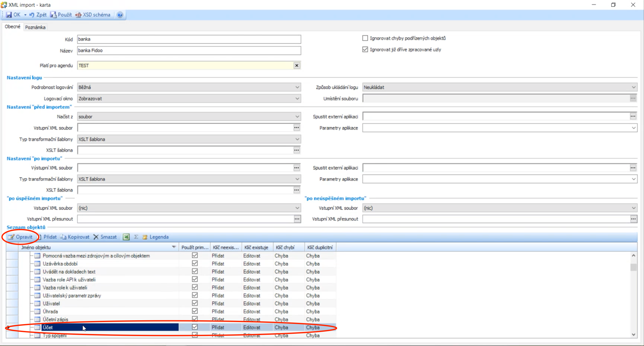
Task: Open before-import Typ transformační šablony dropdown
Action: click(x=297, y=139)
